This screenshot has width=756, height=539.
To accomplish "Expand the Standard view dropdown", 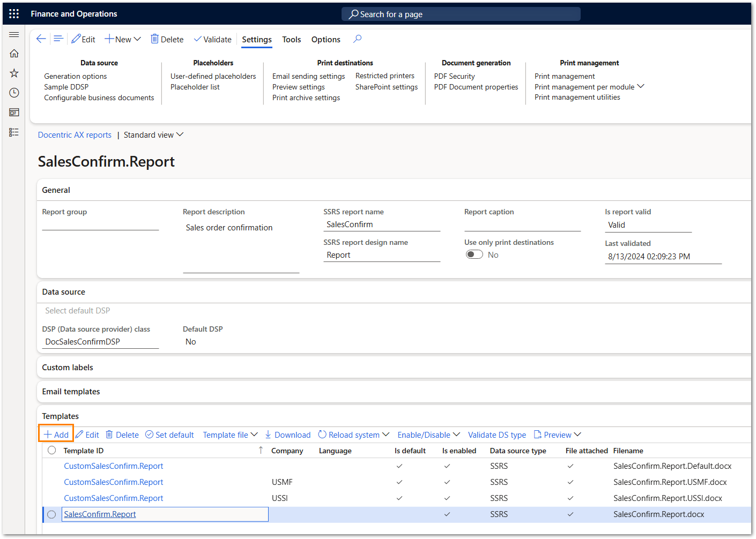I will [x=153, y=135].
